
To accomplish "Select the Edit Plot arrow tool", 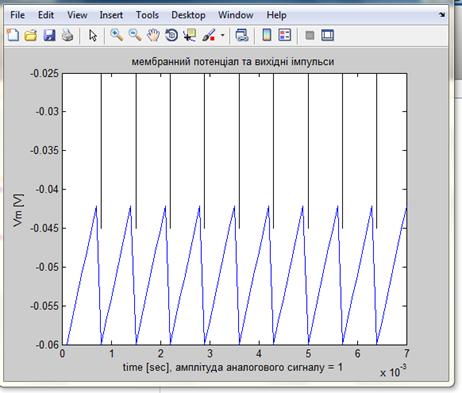I will click(93, 35).
